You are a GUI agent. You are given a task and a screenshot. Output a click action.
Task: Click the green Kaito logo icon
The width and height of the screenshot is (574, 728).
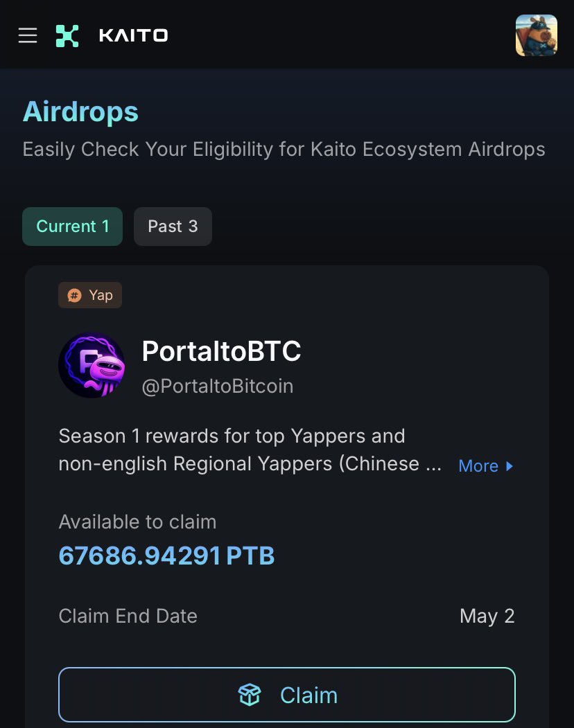(67, 36)
